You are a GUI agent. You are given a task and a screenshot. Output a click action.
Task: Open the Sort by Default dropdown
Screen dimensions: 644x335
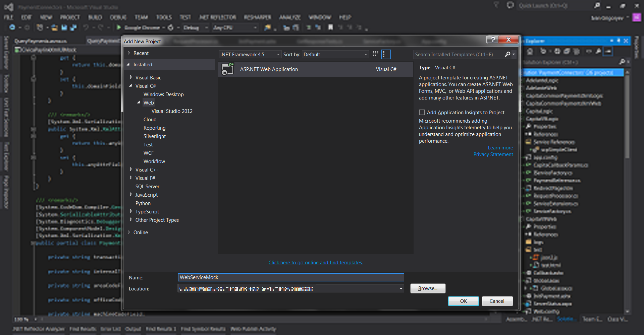(335, 54)
